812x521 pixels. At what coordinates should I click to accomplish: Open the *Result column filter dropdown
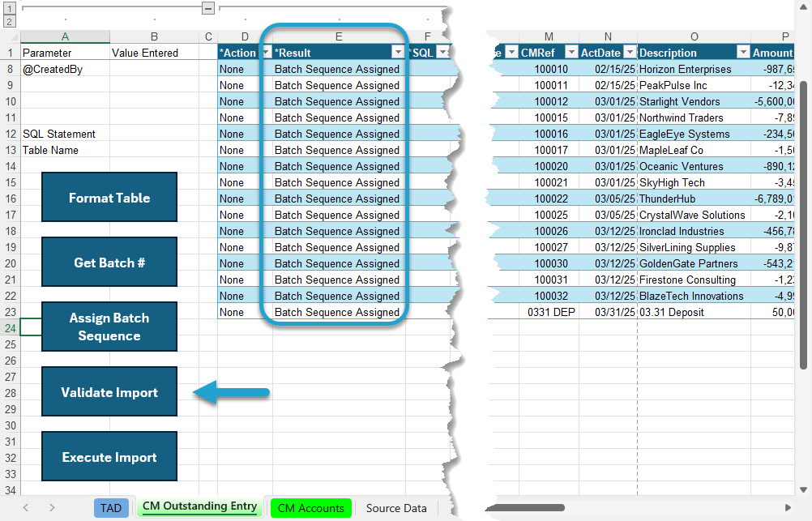click(398, 53)
